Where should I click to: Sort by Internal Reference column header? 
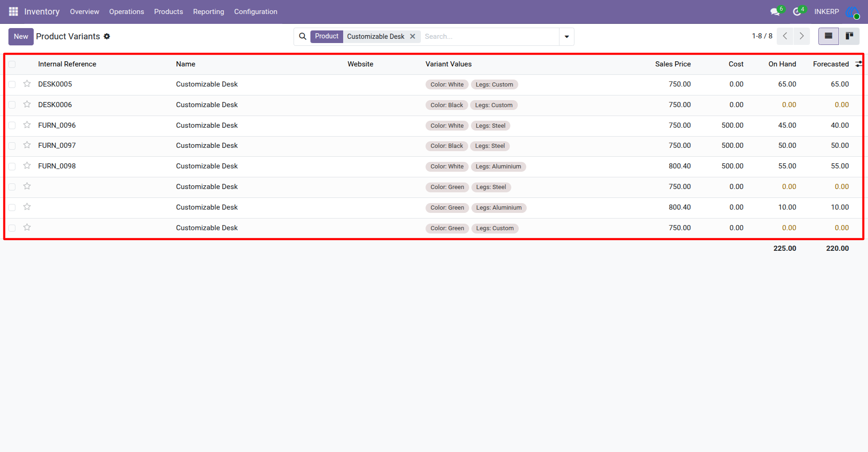pos(67,64)
